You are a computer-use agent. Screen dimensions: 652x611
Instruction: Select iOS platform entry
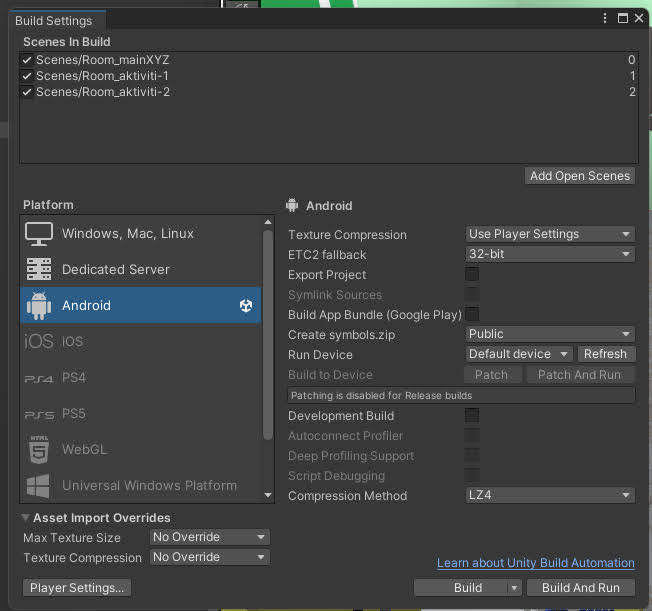pyautogui.click(x=141, y=341)
